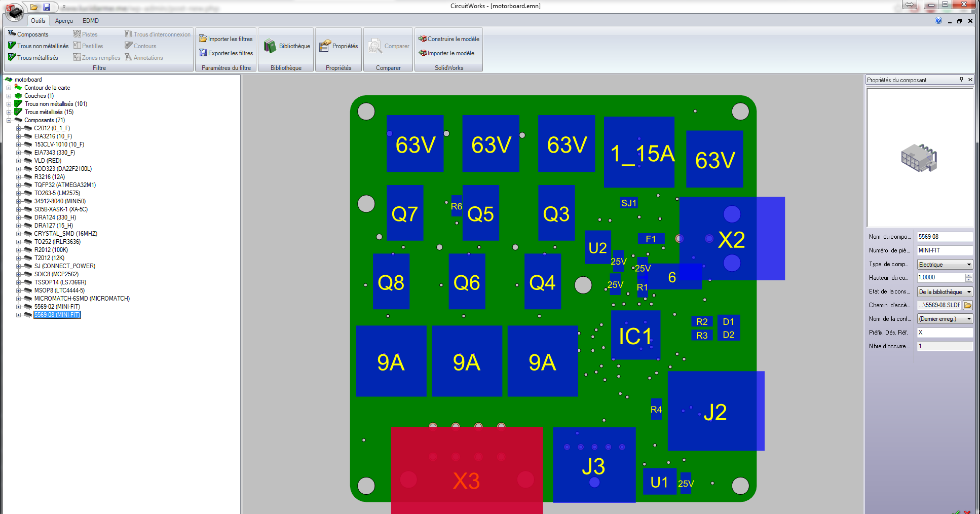Toggle the Composants filter
Screen dimensions: 980x514
[x=28, y=34]
